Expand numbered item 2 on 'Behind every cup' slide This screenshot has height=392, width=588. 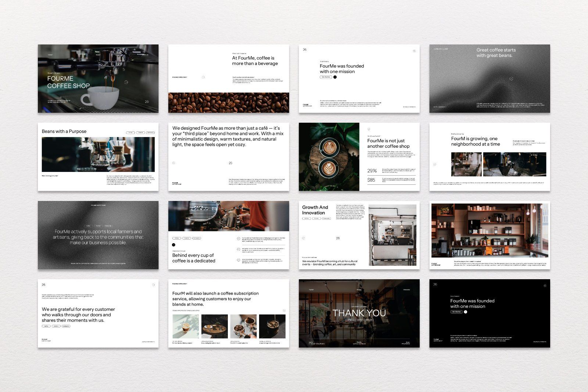click(239, 249)
